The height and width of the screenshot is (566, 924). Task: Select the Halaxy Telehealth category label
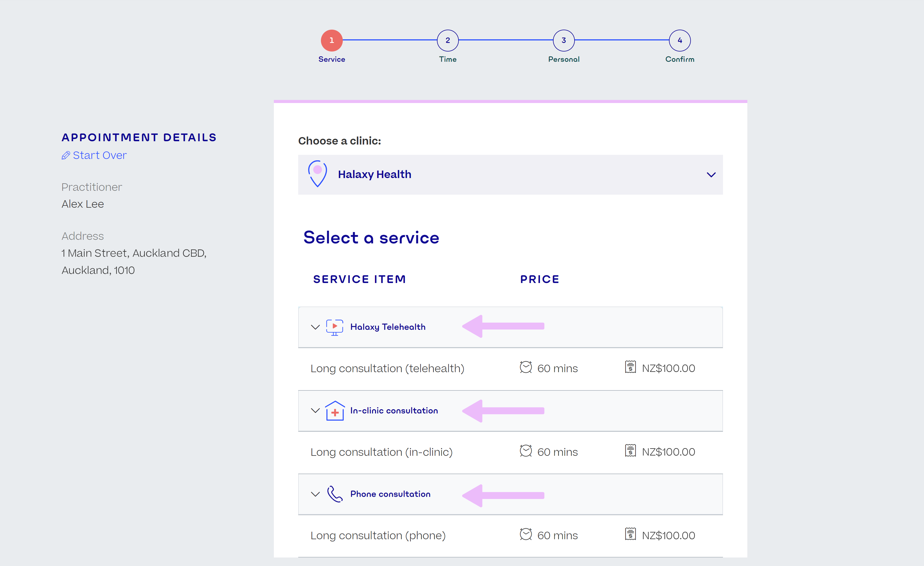388,327
